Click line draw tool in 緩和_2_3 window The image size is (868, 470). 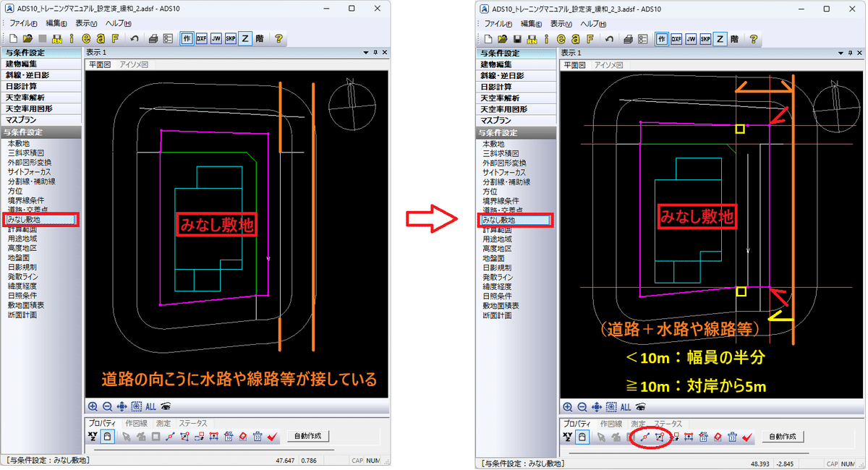tap(644, 437)
